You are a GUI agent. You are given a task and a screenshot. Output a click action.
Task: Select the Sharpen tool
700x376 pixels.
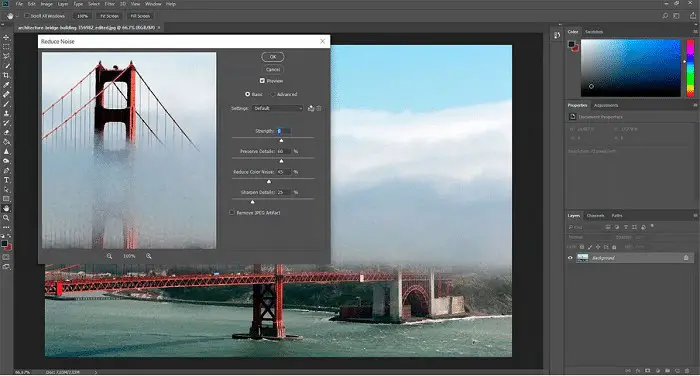click(x=6, y=151)
